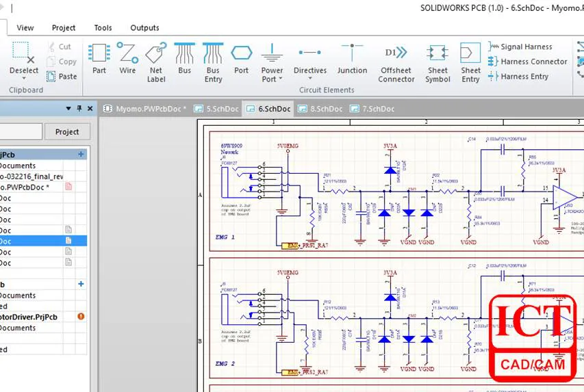
Task: Select the Deselect tool icon
Action: pos(23,53)
